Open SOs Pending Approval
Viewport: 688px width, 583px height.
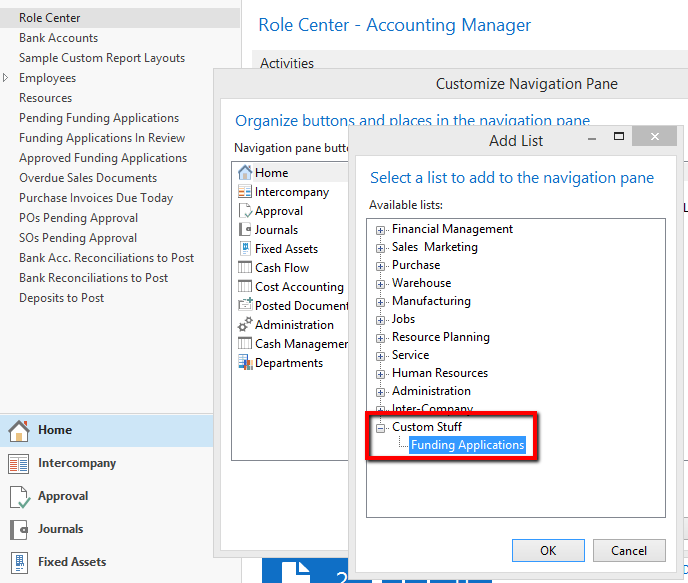pyautogui.click(x=78, y=238)
